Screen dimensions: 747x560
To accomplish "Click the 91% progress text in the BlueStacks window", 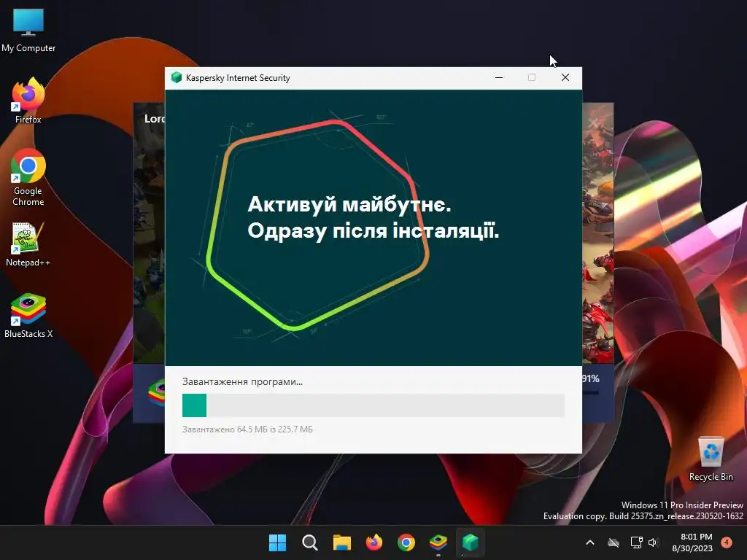I will [x=591, y=378].
